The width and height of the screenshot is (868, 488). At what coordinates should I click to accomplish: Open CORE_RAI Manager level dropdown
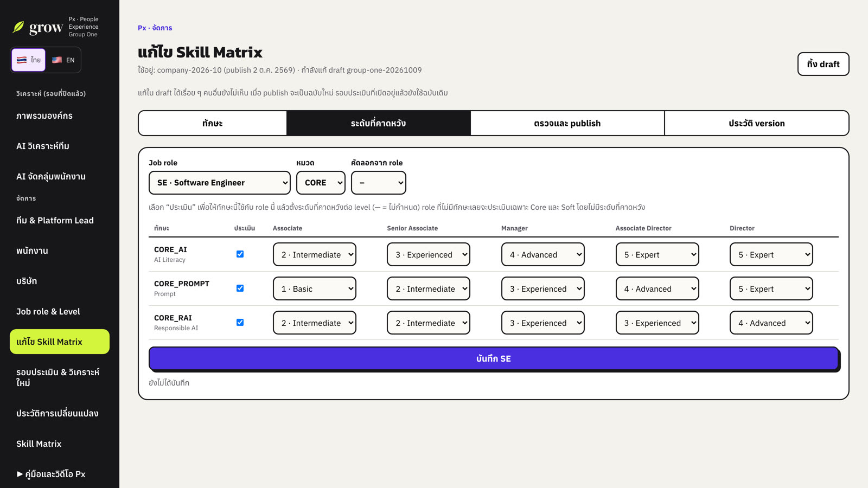(543, 323)
